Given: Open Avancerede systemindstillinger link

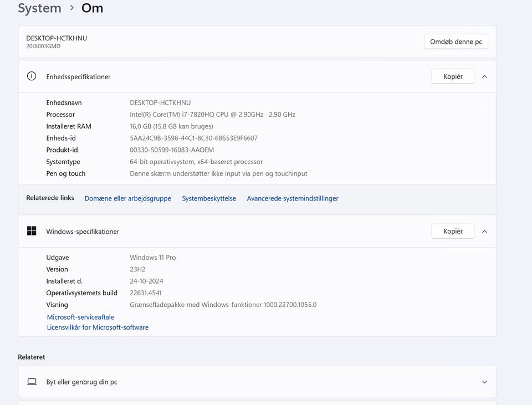Looking at the screenshot, I should click(293, 198).
